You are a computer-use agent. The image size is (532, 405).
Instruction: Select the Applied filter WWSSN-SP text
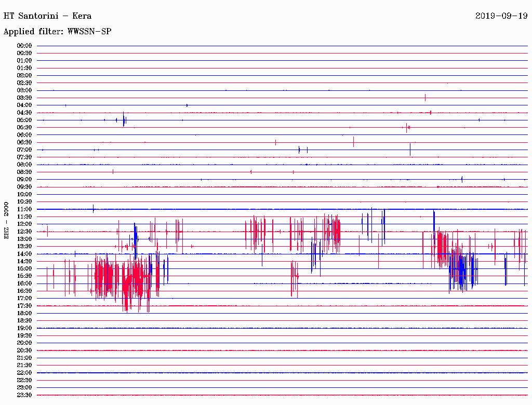57,32
